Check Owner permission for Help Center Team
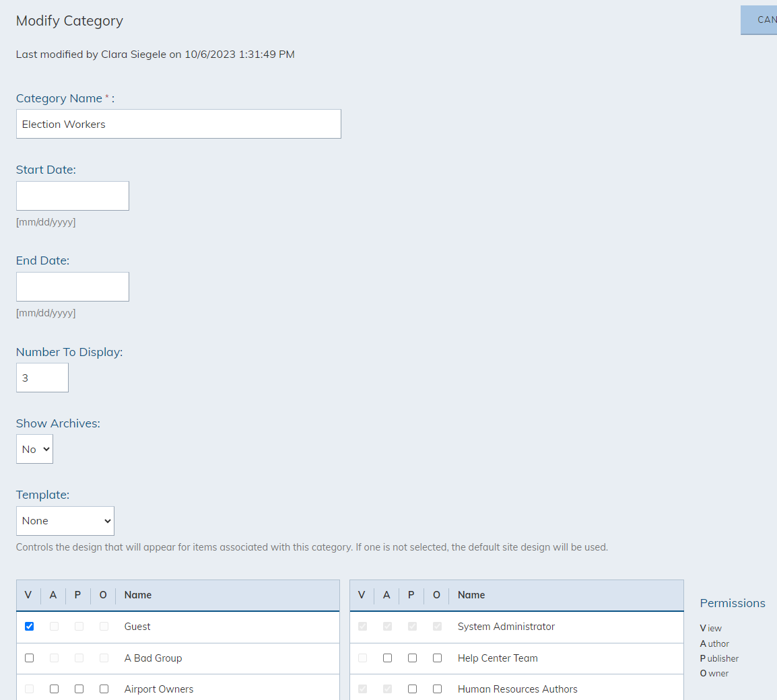 pyautogui.click(x=437, y=658)
